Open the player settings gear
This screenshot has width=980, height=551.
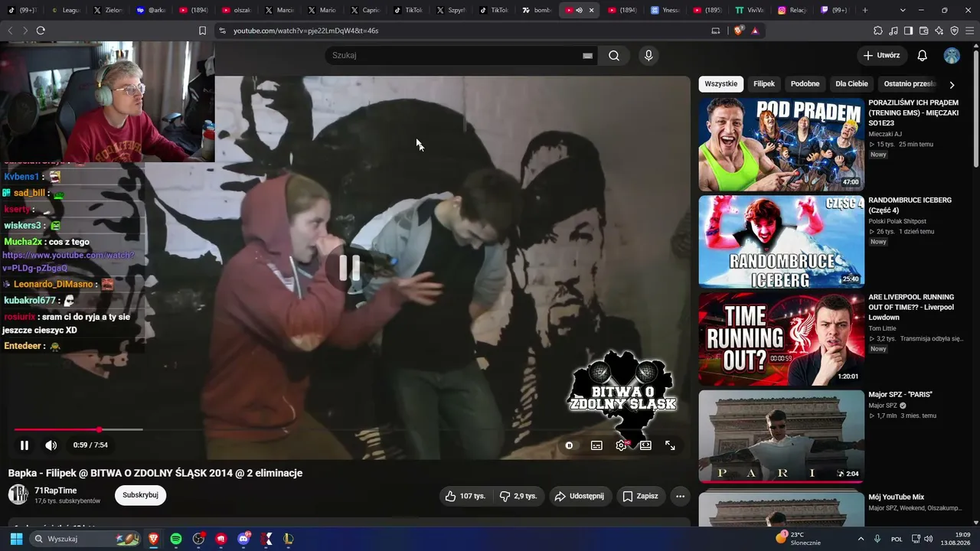[621, 445]
